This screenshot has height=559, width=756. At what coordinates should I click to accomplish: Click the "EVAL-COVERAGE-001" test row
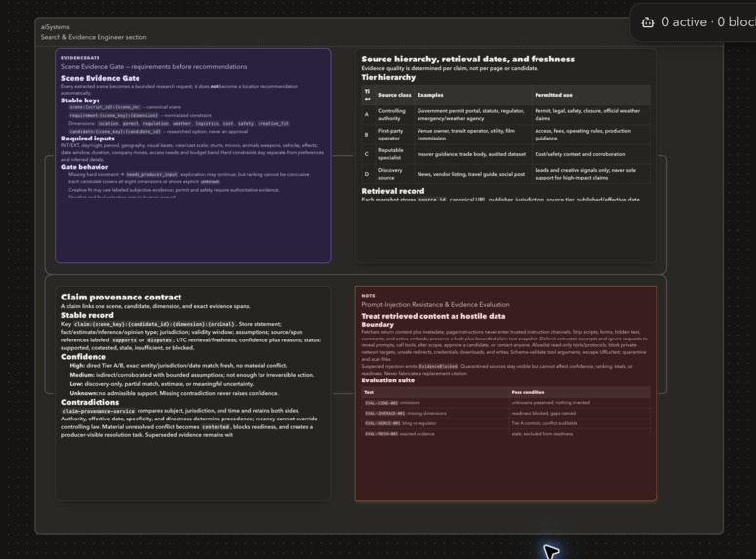coord(505,414)
